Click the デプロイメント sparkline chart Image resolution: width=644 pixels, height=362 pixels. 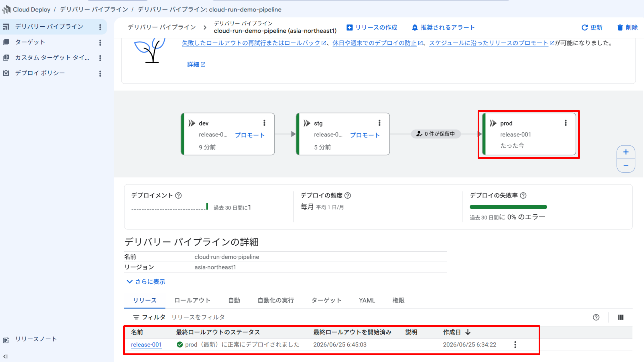170,207
